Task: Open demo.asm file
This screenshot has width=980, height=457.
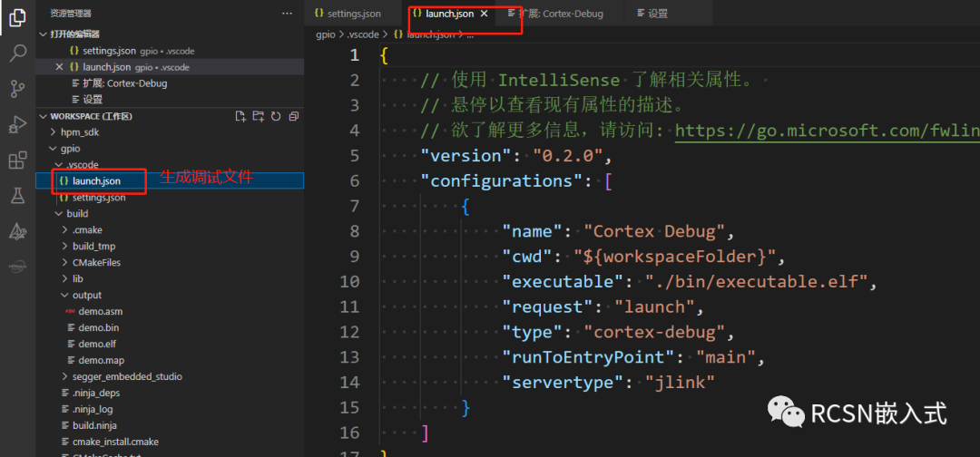Action: click(170, 311)
